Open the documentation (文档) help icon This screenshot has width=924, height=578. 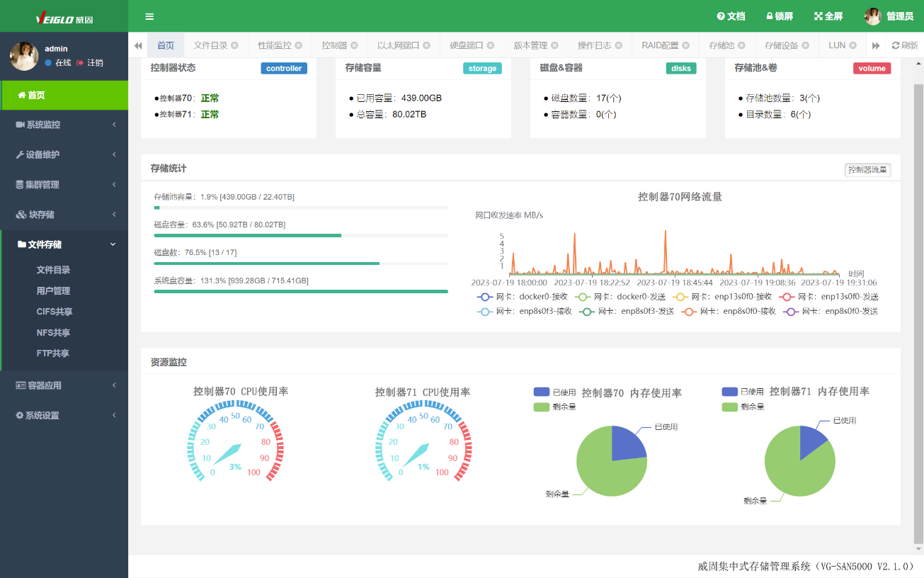721,16
